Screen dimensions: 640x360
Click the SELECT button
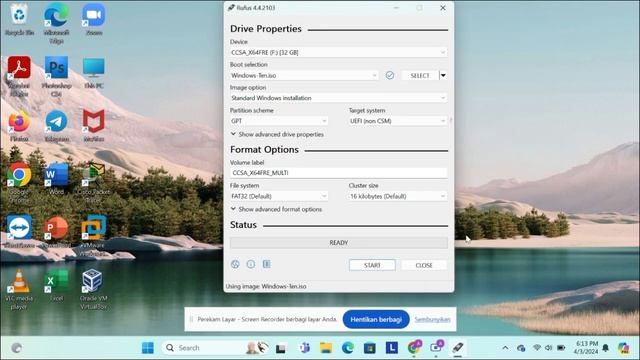point(420,76)
